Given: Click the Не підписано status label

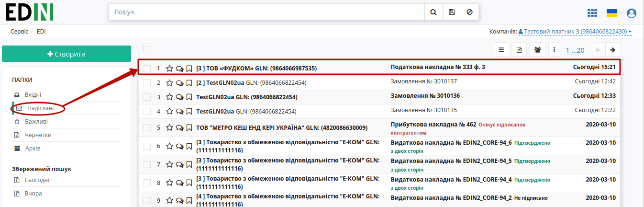Looking at the screenshot, I should (531, 198).
